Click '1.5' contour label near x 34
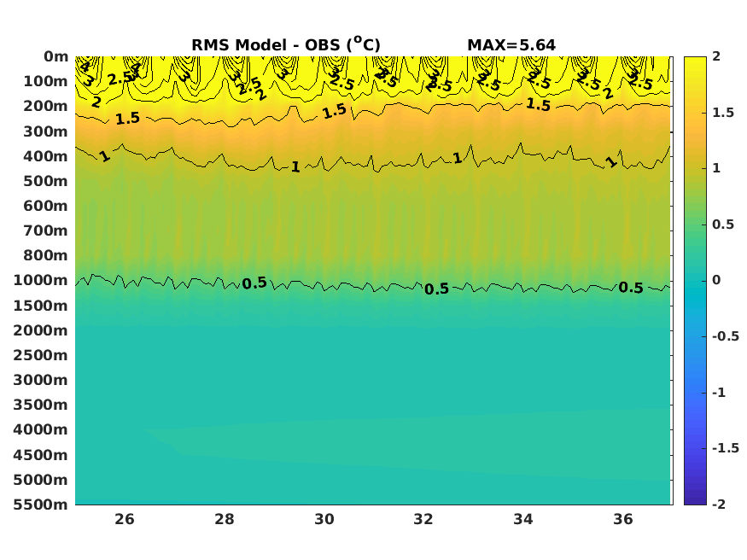Screen dimensions: 747x560 [539, 104]
